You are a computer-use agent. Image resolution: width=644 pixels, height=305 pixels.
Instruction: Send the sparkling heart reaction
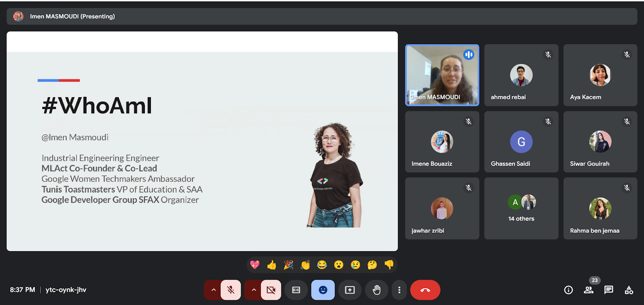[x=255, y=265]
